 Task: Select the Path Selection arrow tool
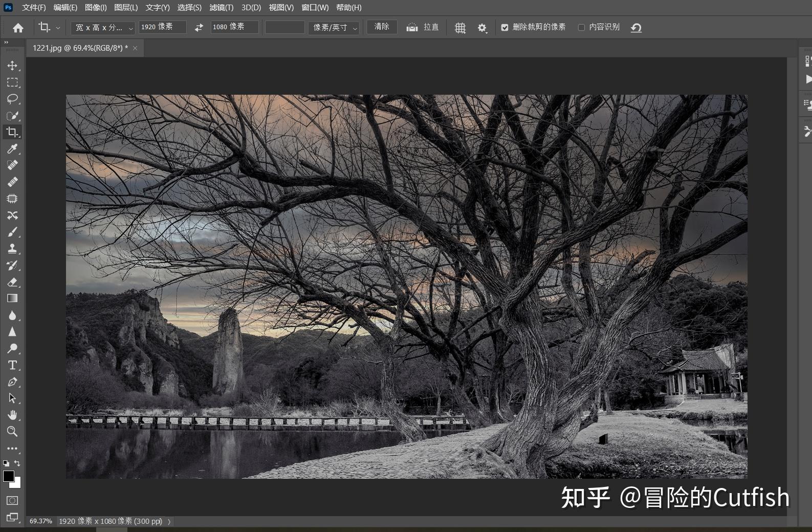tap(12, 398)
